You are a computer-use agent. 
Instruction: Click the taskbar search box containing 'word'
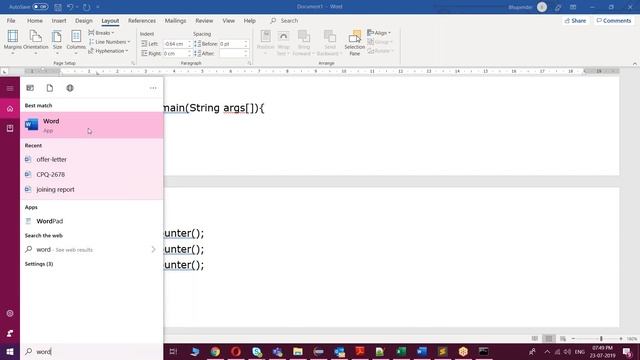click(92, 351)
